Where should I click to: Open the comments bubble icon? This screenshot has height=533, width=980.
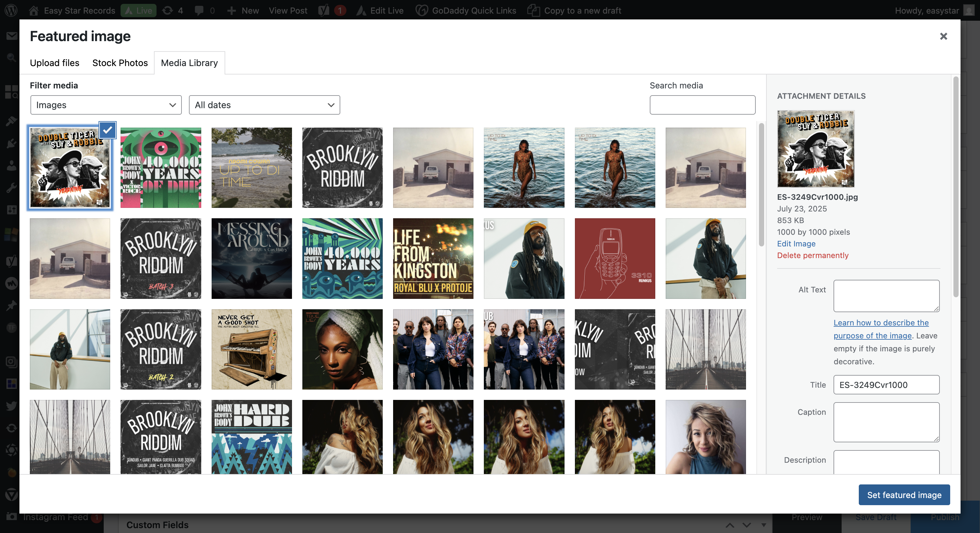[199, 10]
